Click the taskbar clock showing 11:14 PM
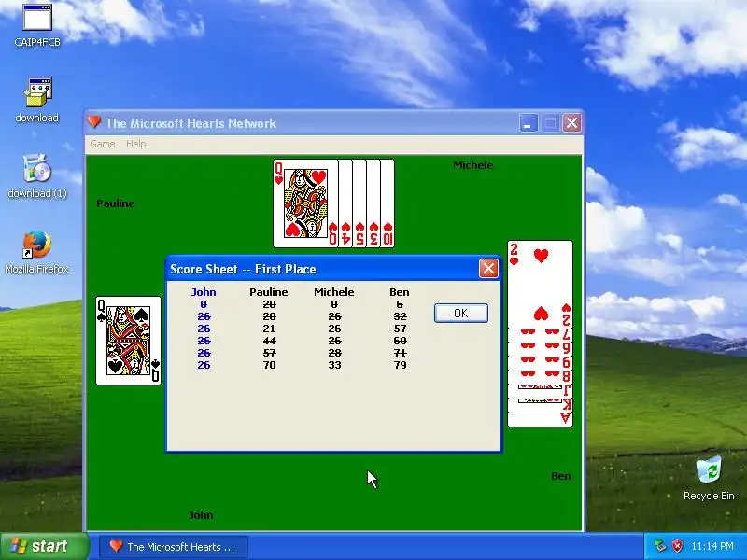747x560 pixels. pyautogui.click(x=712, y=546)
